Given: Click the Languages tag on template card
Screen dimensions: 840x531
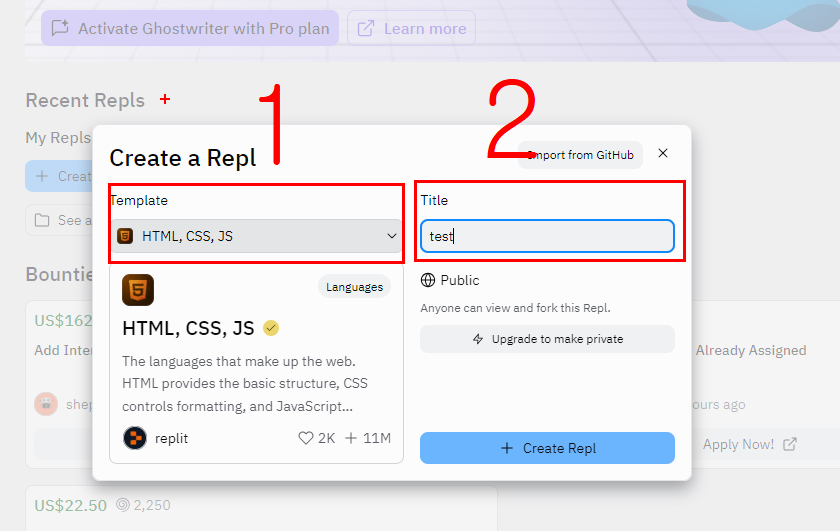Looking at the screenshot, I should coord(354,287).
